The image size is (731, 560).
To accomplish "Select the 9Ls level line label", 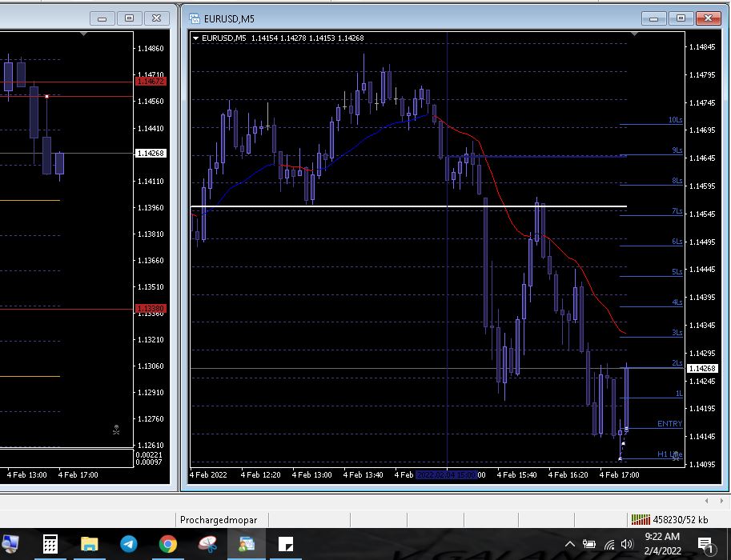I will tap(677, 150).
